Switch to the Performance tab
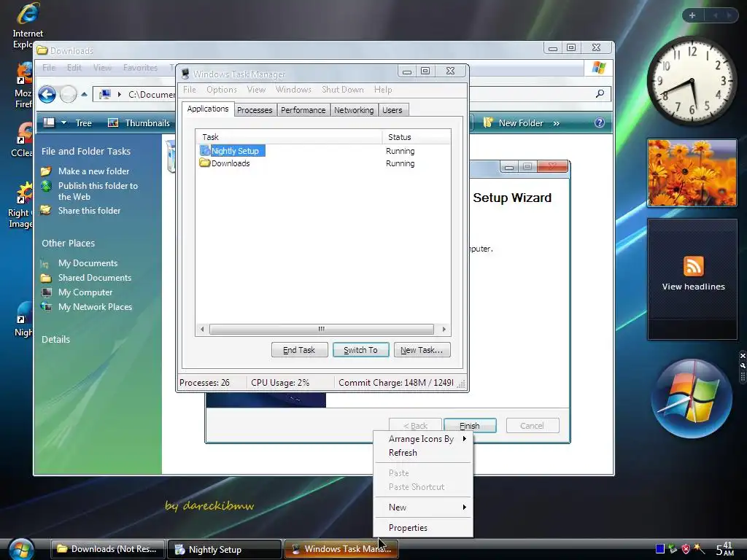 coord(303,110)
